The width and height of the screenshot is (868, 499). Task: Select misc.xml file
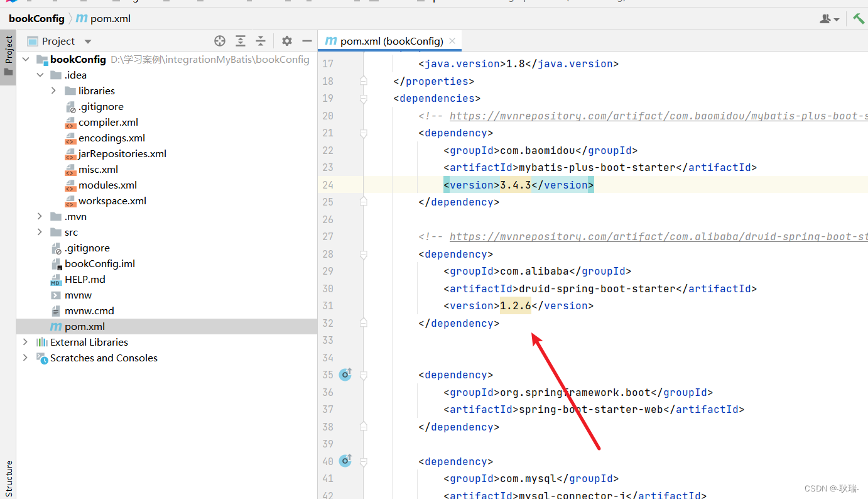pyautogui.click(x=98, y=169)
